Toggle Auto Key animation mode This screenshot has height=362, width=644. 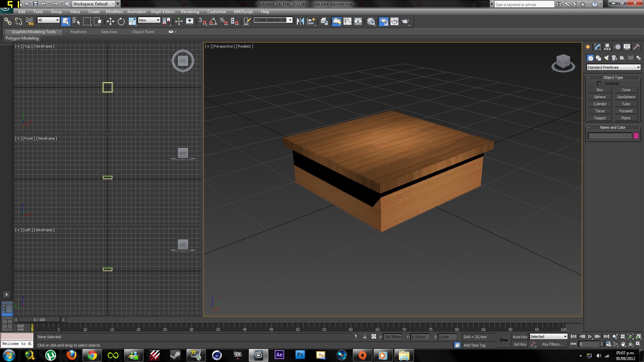pyautogui.click(x=520, y=337)
